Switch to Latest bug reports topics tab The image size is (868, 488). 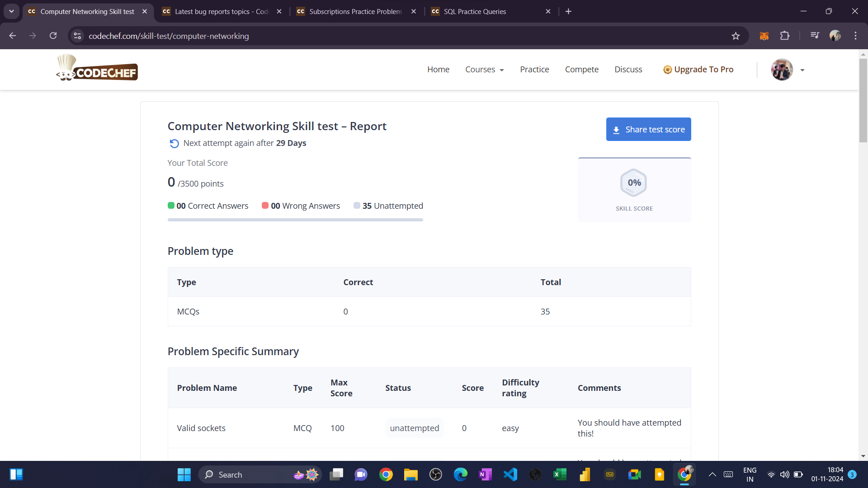click(221, 12)
